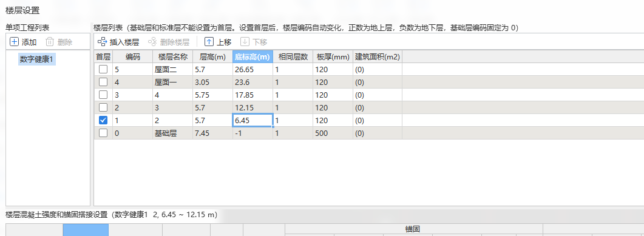This screenshot has width=644, height=236.
Task: Click the 12.15 bottom elevation cell
Action: pos(253,107)
